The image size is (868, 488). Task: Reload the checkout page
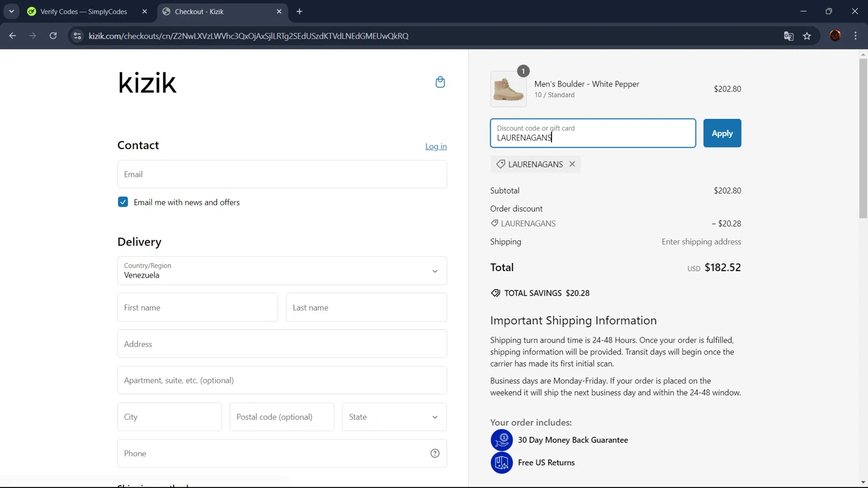click(53, 36)
